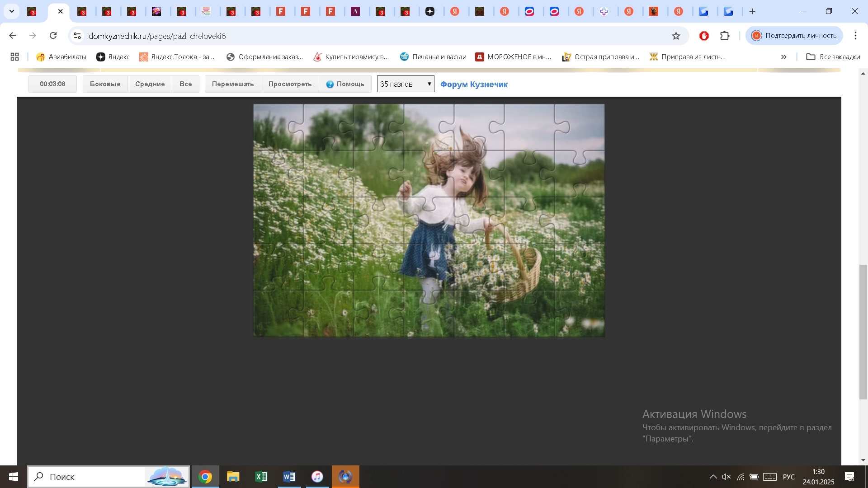Reload the puzzle page
The image size is (868, 488).
coord(53,36)
